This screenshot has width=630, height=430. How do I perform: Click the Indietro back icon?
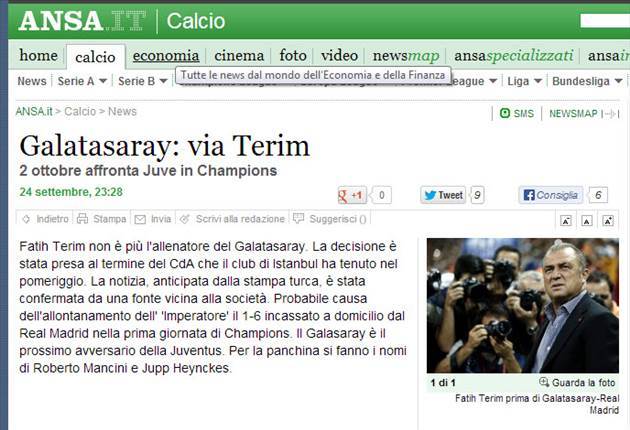pyautogui.click(x=27, y=219)
